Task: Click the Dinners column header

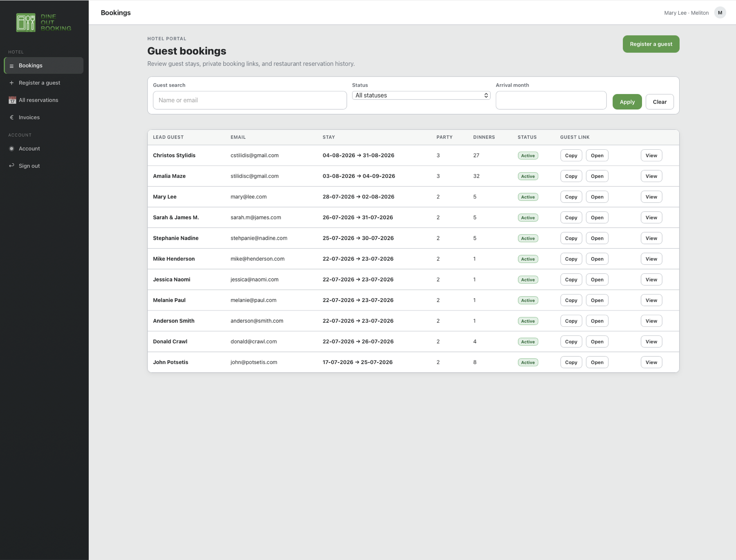Action: (x=484, y=137)
